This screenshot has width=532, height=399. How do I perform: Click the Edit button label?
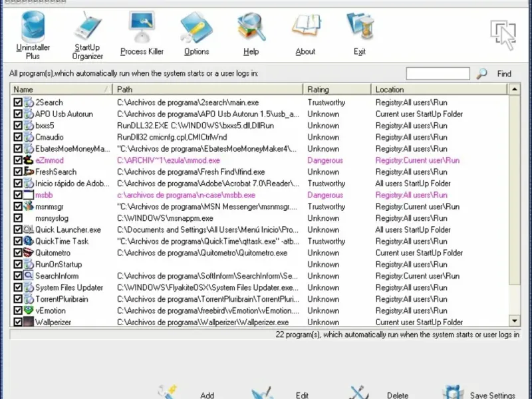[x=302, y=395]
